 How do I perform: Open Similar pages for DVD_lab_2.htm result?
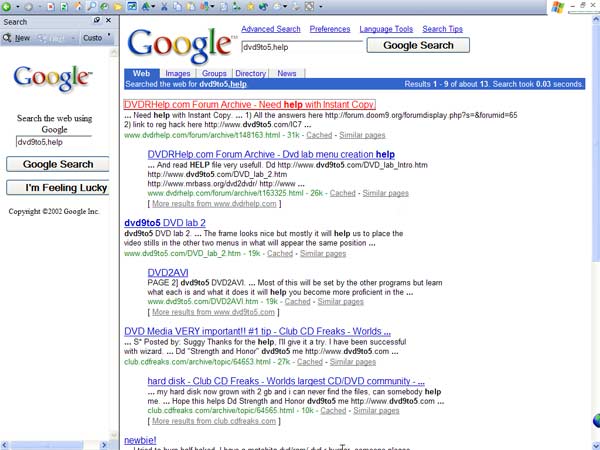(x=323, y=253)
